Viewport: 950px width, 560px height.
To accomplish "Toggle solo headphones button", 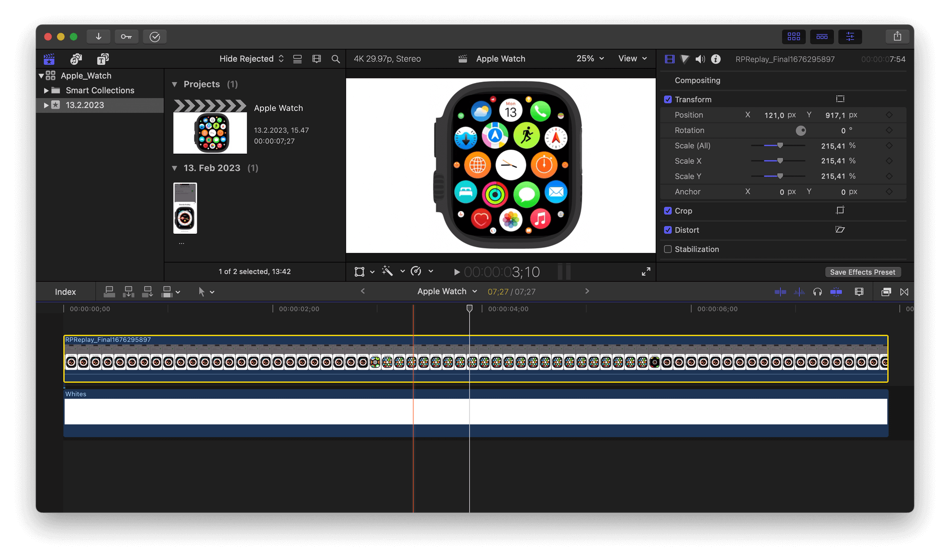I will click(817, 292).
